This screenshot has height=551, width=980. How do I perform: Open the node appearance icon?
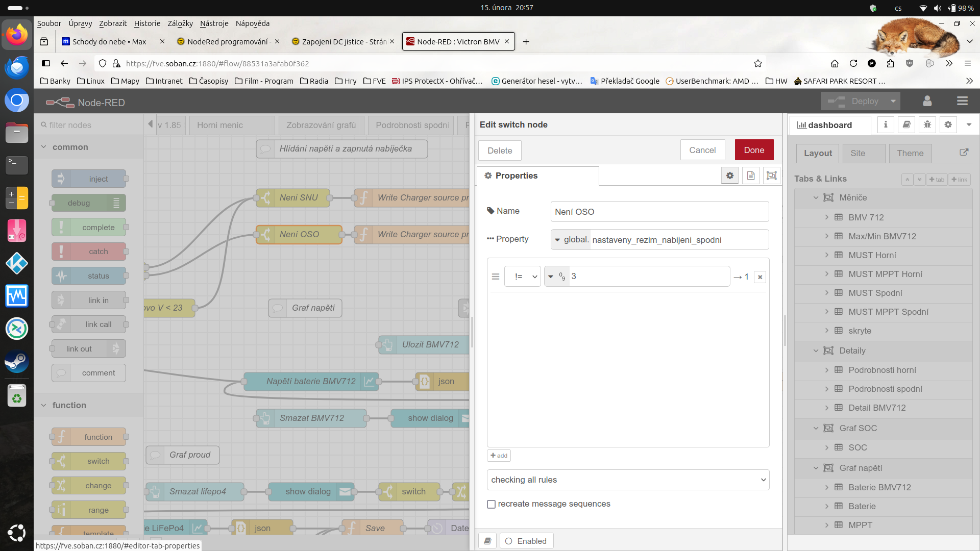(x=772, y=176)
